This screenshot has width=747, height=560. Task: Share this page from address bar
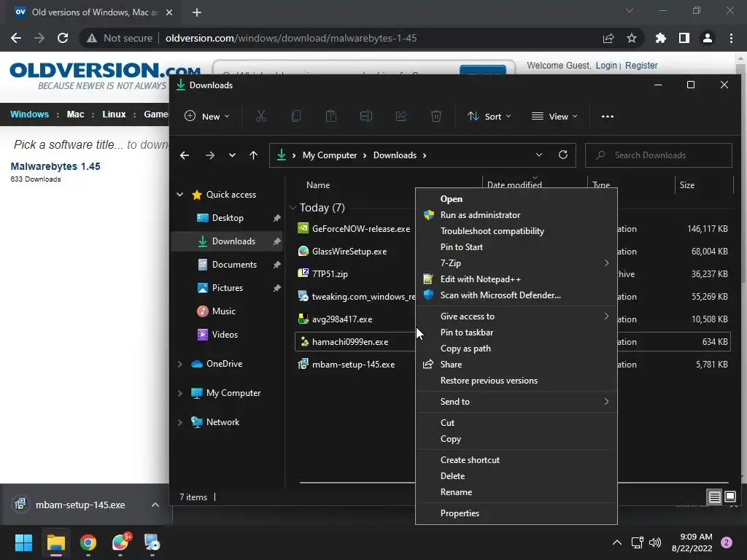click(608, 38)
